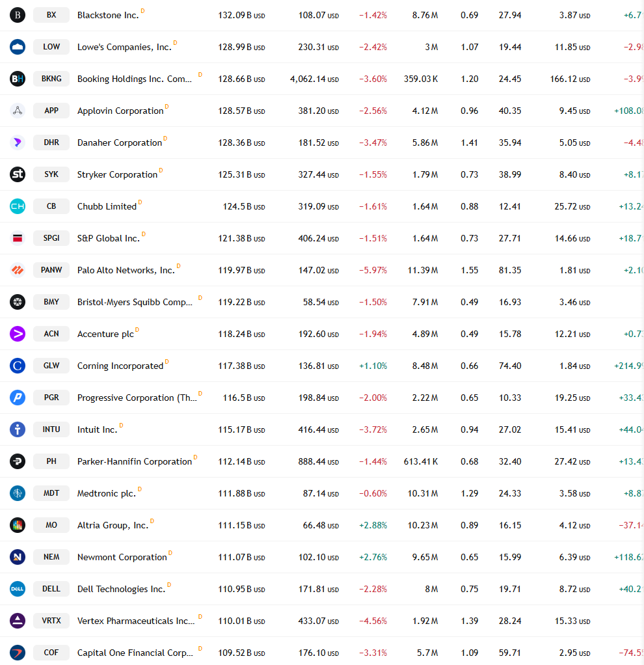Click the Progressive Corporation logo icon
The image size is (644, 665).
tap(18, 398)
